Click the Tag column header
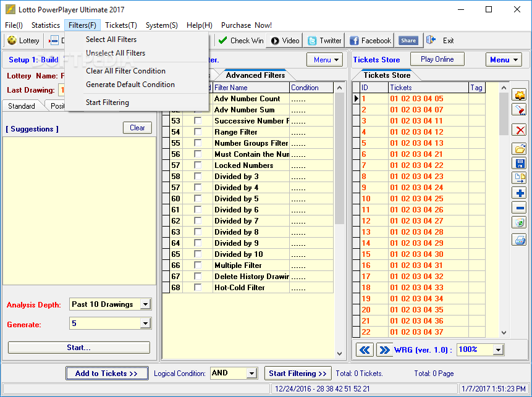 pyautogui.click(x=476, y=88)
